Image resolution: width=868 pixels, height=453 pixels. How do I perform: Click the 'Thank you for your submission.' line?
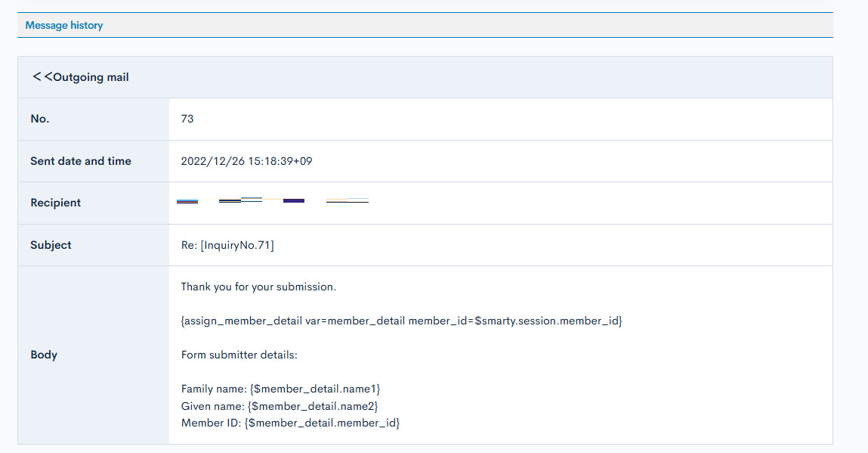tap(258, 287)
